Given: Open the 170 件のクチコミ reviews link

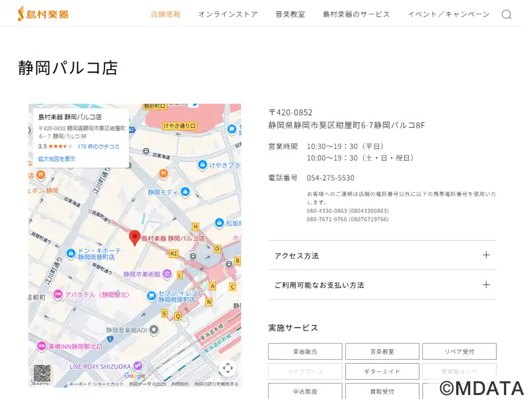Looking at the screenshot, I should tap(98, 146).
